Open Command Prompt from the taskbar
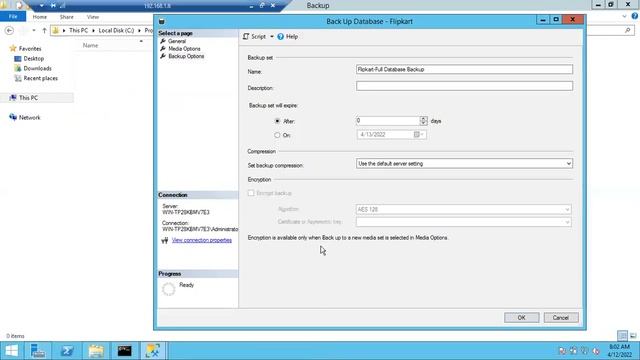Screen dimensions: 640x360 pyautogui.click(x=124, y=351)
